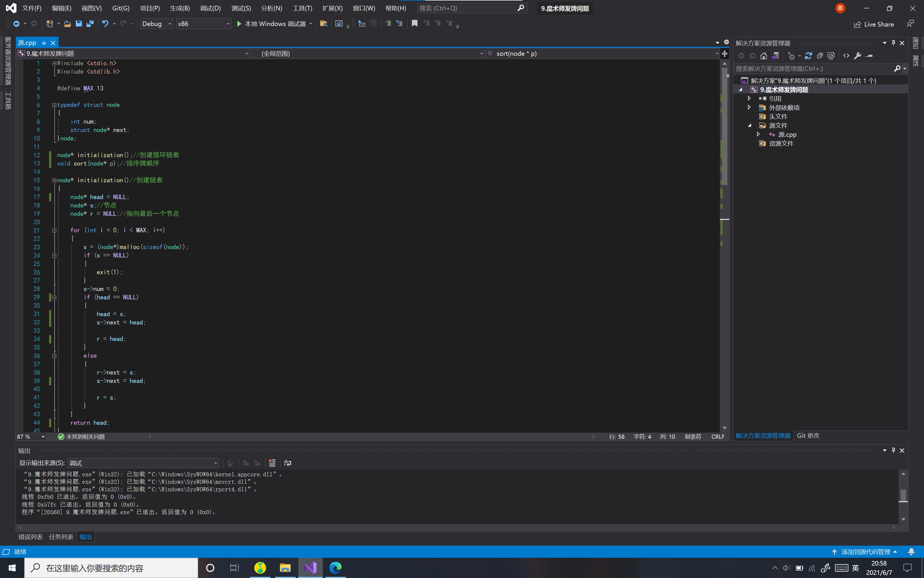Select the 头文件 folder in the tree
This screenshot has width=924, height=578.
coord(778,116)
